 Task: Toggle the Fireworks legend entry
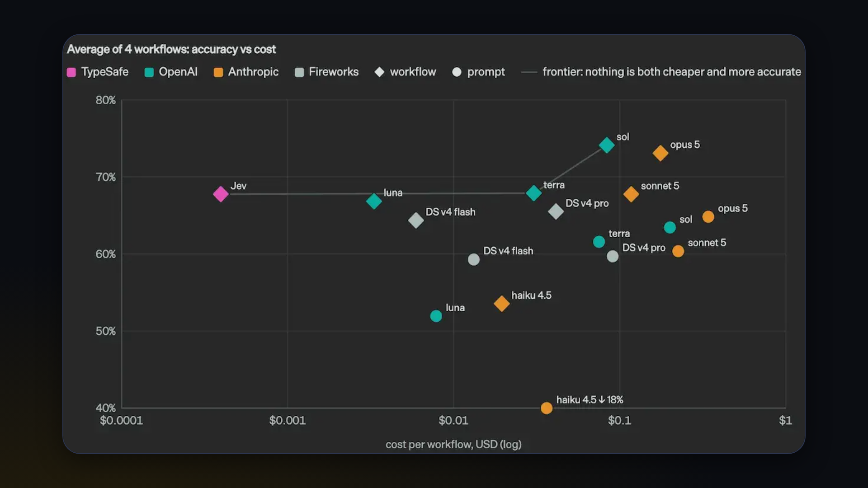click(x=326, y=72)
